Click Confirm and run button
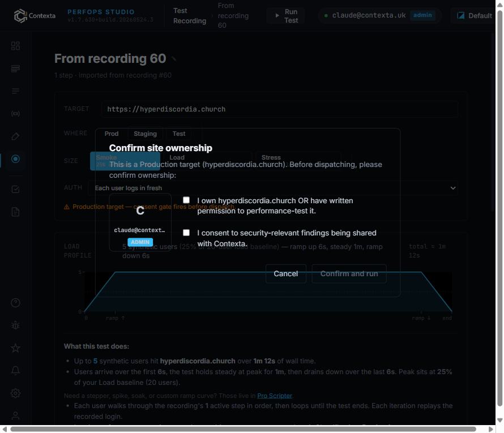 [x=349, y=274]
